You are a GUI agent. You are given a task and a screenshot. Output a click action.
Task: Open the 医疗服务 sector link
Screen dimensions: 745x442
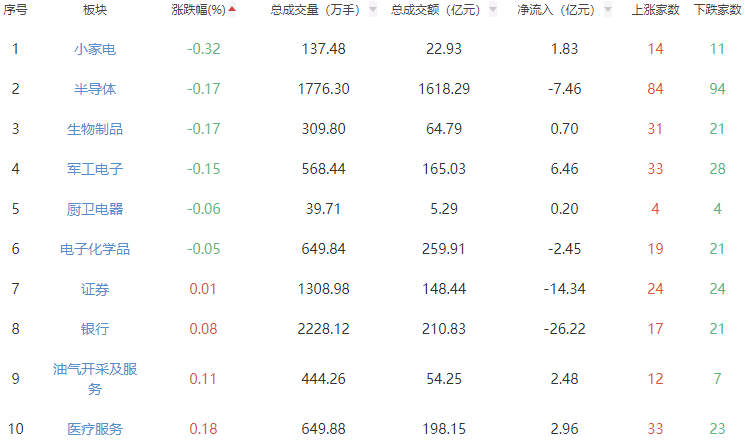pos(95,429)
